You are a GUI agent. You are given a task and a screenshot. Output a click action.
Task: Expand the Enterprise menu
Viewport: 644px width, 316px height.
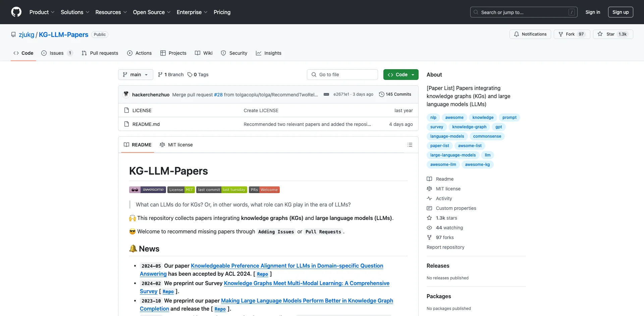click(192, 12)
